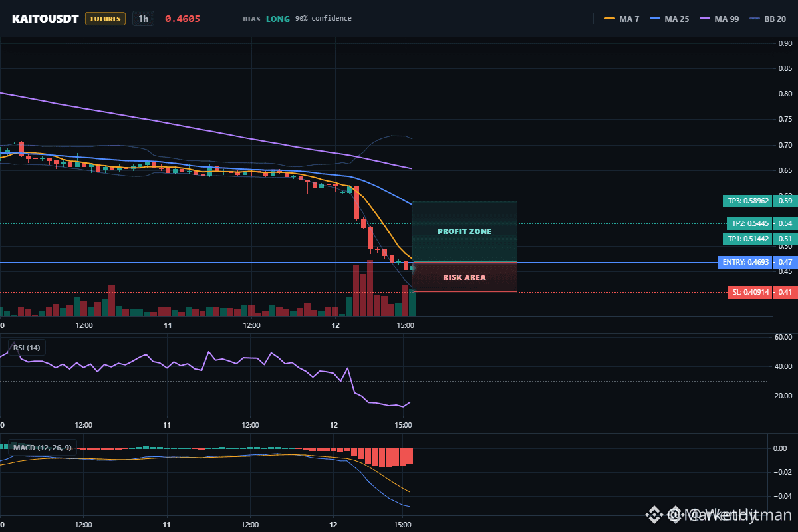This screenshot has height=532, width=798.
Task: Click the TP3: 0.58962 price label
Action: tap(746, 201)
